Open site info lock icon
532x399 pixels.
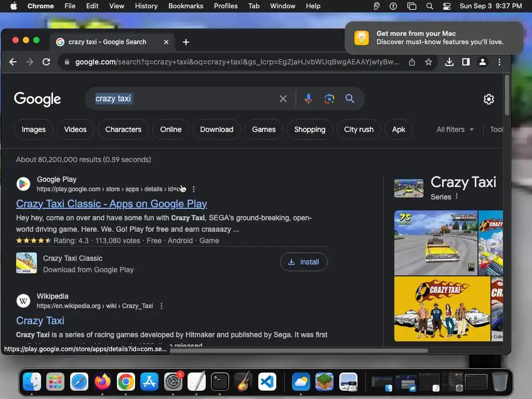[x=67, y=62]
